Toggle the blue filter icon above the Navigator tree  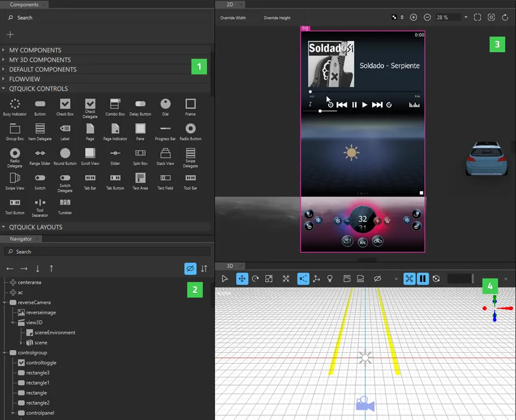[x=190, y=268]
